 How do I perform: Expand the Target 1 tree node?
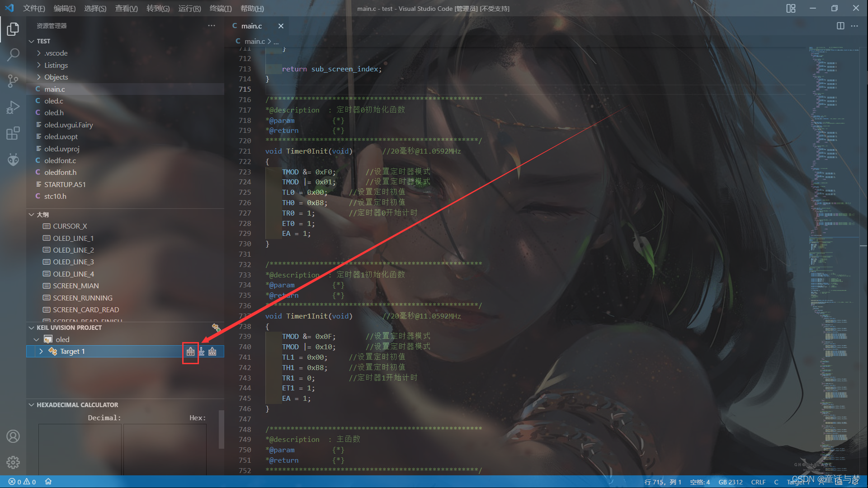click(x=41, y=352)
